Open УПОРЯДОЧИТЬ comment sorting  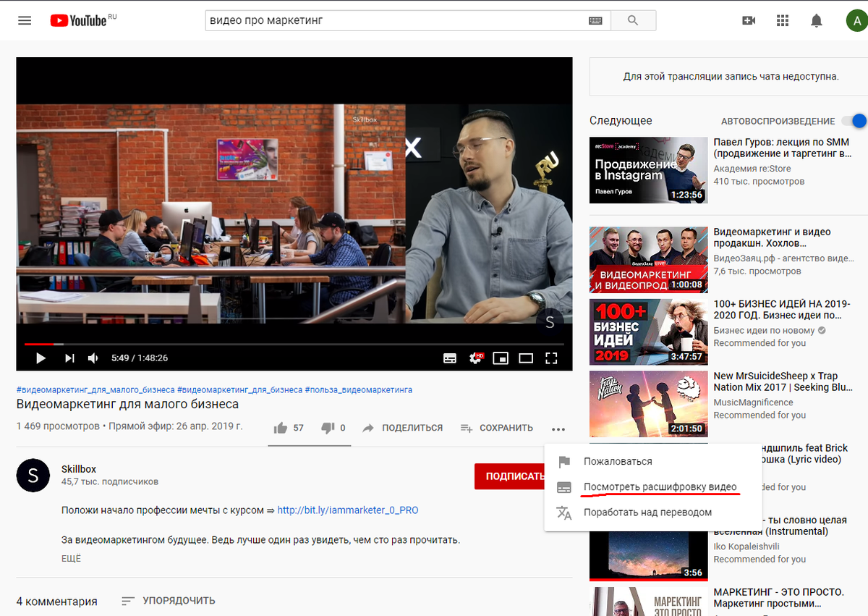(x=168, y=601)
